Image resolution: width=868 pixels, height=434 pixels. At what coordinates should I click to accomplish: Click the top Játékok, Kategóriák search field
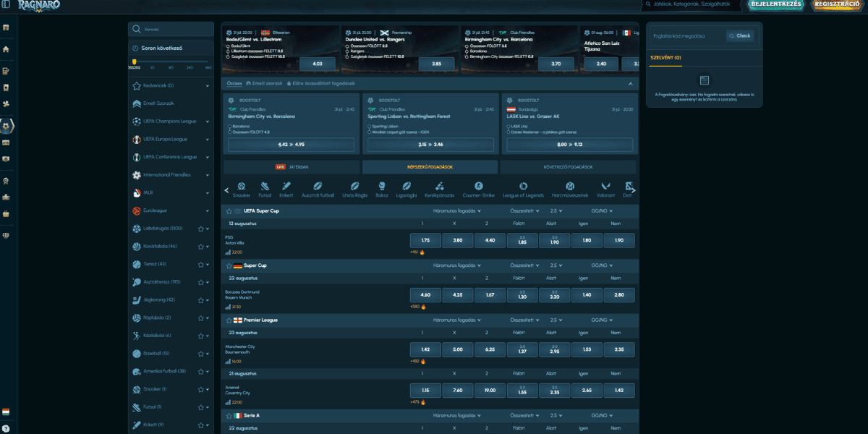tap(694, 4)
